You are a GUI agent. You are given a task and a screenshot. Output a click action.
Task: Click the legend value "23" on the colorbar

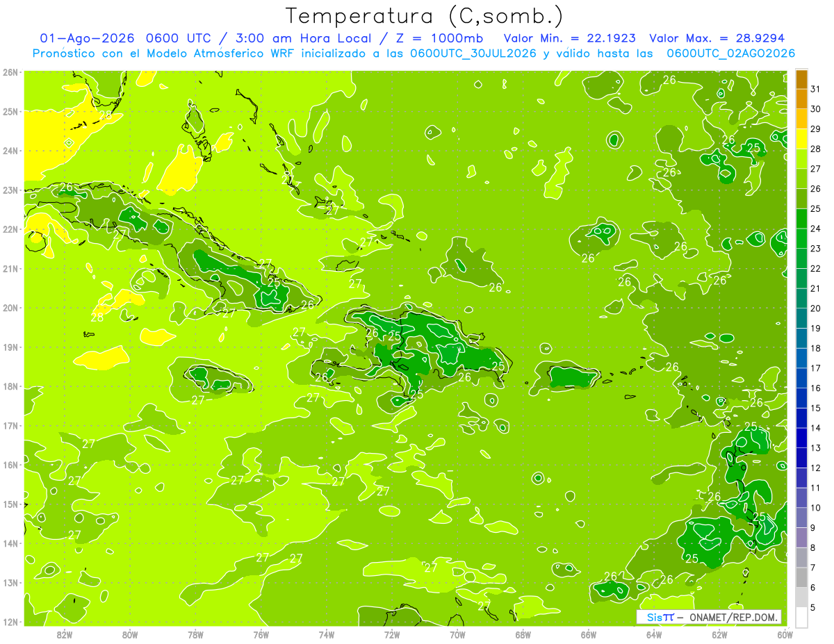pyautogui.click(x=816, y=249)
